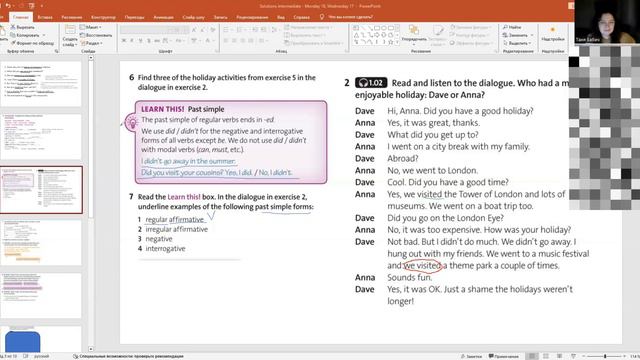Select the triangle shape in the shapes gallery
This screenshot has height=360, width=640.
[356, 35]
